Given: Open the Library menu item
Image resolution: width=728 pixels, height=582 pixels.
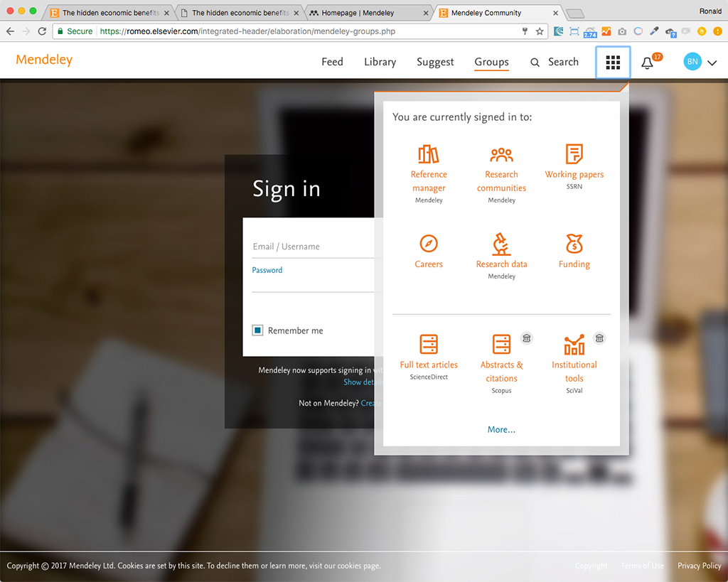Looking at the screenshot, I should click(380, 63).
